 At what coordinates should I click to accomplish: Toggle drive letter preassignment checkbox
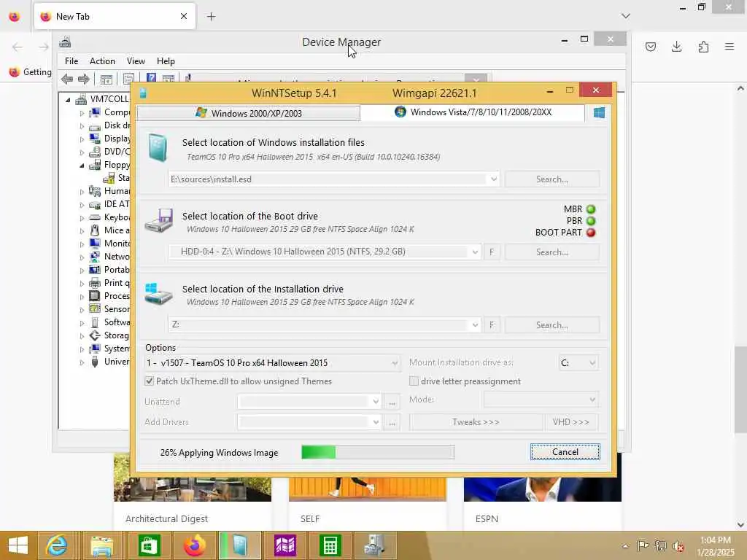414,381
